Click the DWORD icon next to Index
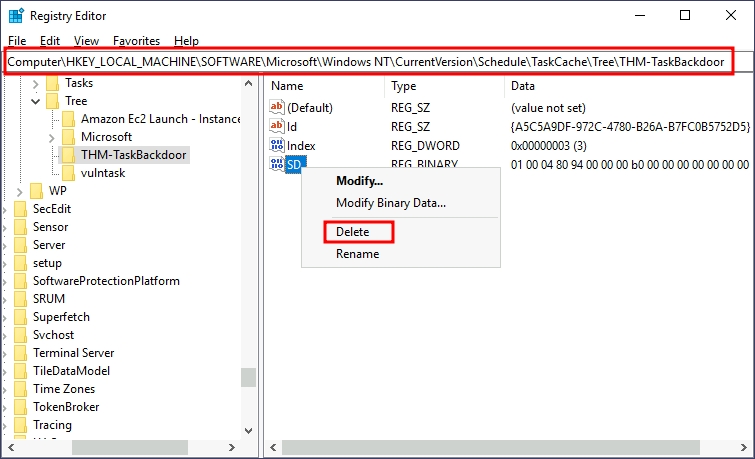The height and width of the screenshot is (459, 755). pos(277,145)
